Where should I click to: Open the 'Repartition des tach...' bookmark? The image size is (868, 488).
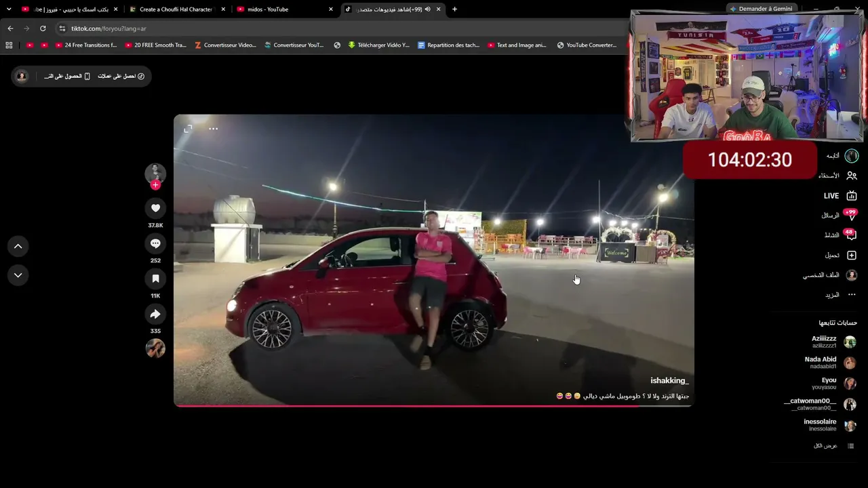click(449, 45)
